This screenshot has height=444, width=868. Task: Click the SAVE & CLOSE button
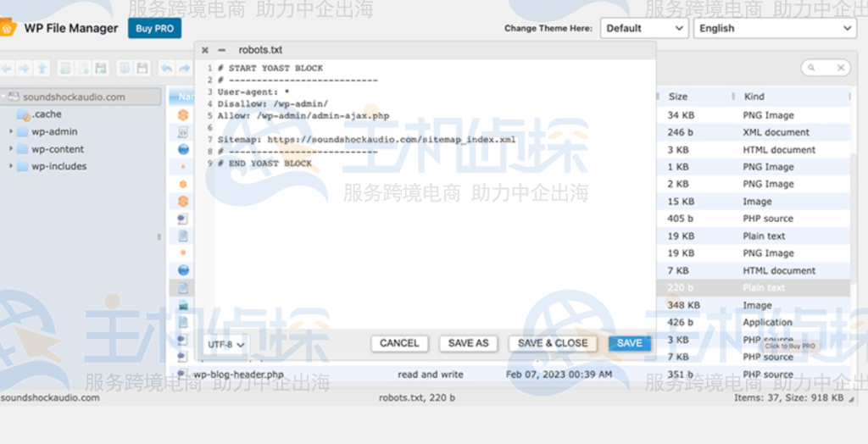click(x=553, y=343)
